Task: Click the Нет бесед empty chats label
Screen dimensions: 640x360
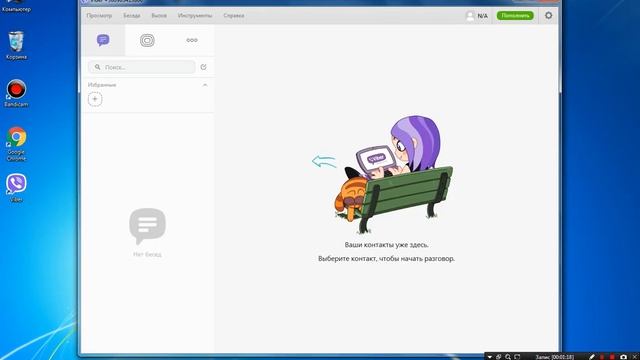Action: coord(147,254)
